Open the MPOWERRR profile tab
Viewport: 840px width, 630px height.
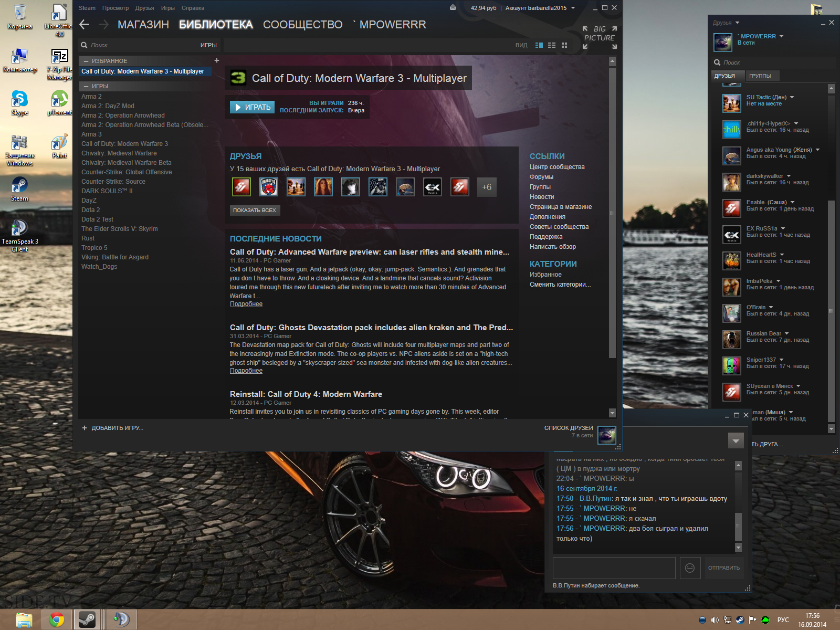pos(389,25)
